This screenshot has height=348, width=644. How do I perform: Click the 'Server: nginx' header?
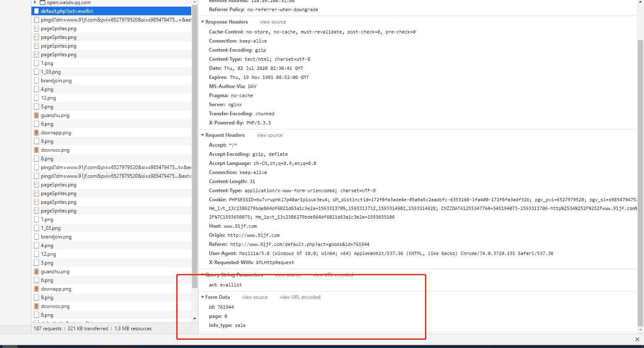click(225, 105)
